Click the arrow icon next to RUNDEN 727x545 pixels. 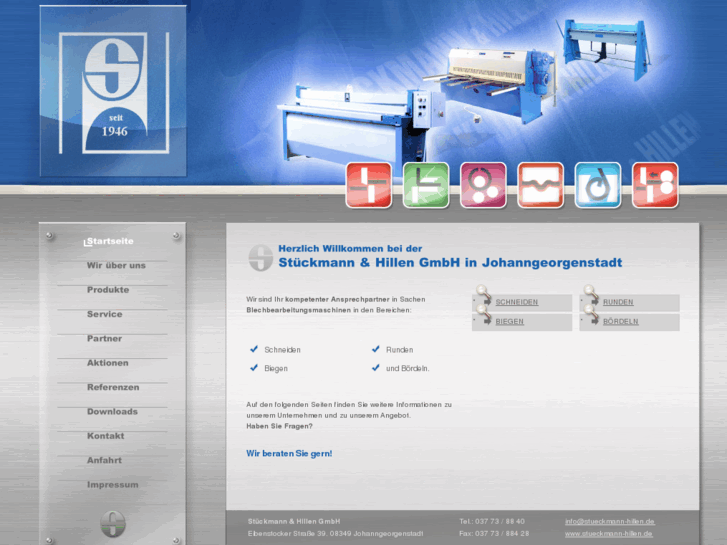coord(594,302)
